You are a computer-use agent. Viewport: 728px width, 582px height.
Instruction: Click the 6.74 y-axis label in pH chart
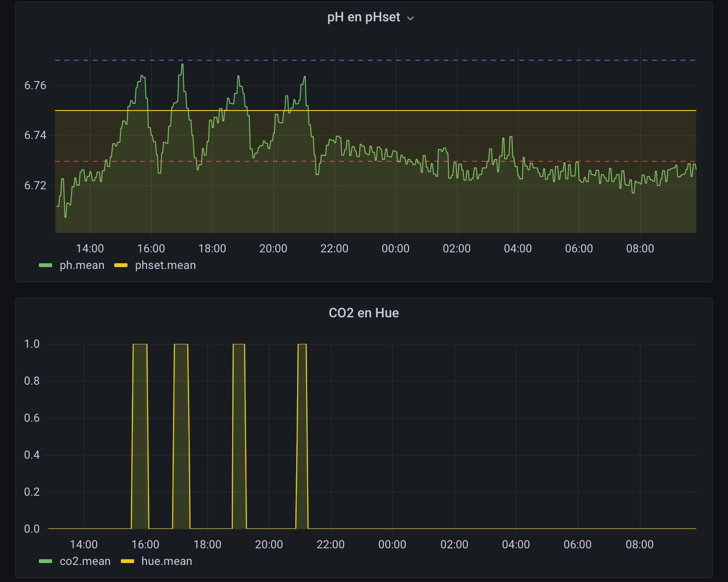(36, 135)
